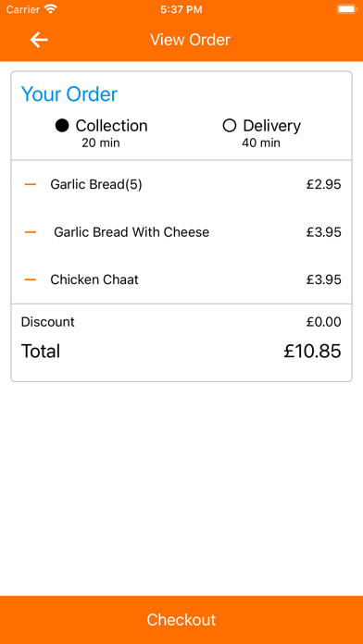Tap the Wi-Fi status icon
The height and width of the screenshot is (644, 363).
[51, 9]
